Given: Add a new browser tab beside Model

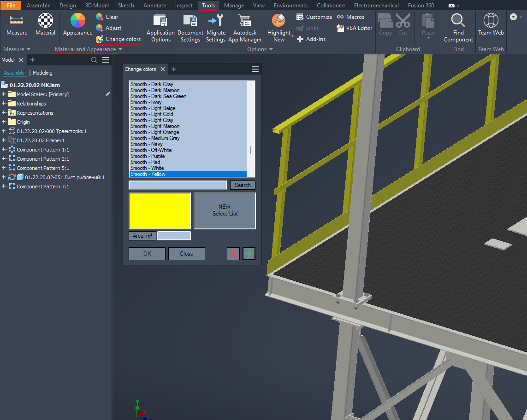Looking at the screenshot, I should (32, 60).
